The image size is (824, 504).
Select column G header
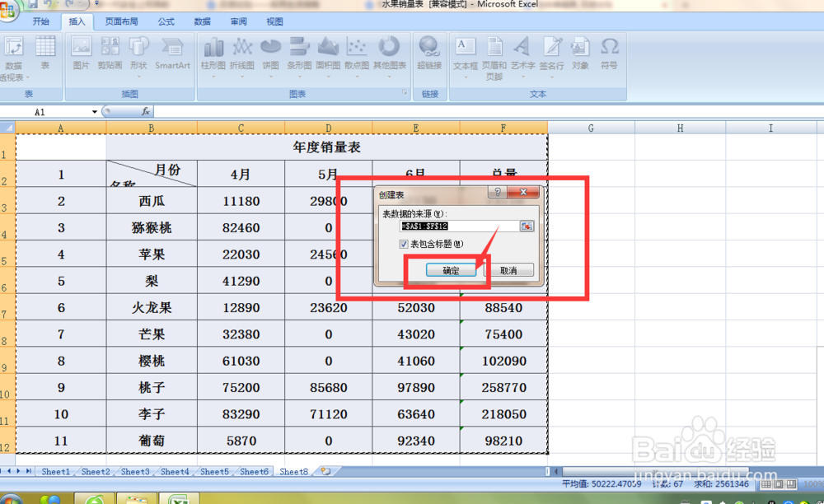coord(591,128)
